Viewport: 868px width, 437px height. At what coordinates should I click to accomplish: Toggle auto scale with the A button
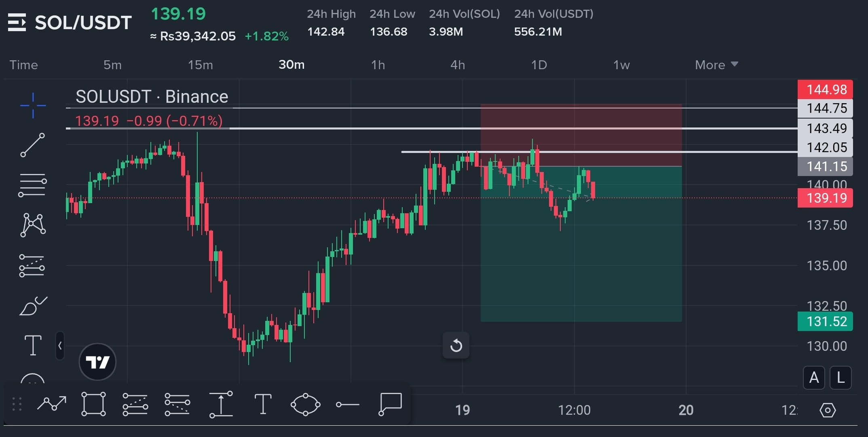click(x=814, y=378)
